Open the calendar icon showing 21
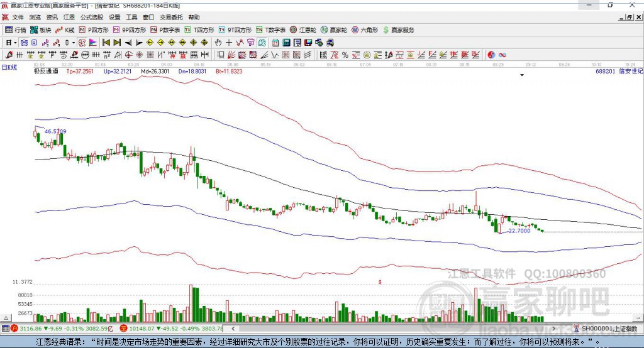Viewport: 644px width, 348px height. click(275, 43)
